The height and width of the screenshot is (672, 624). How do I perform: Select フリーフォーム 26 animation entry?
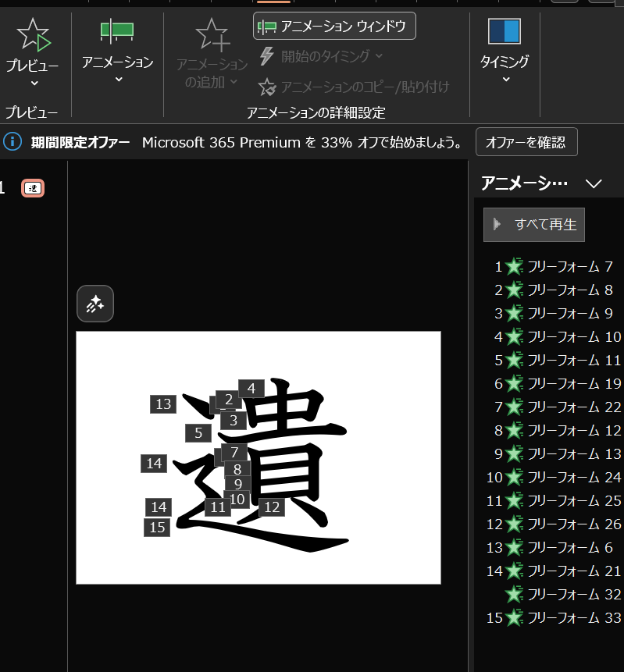coord(554,524)
